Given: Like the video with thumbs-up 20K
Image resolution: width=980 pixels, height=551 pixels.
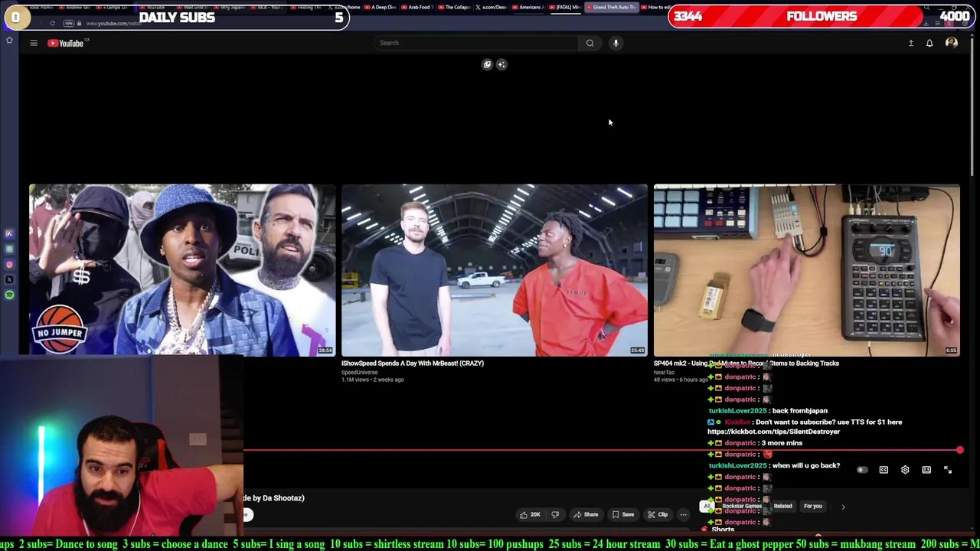Looking at the screenshot, I should tap(530, 514).
